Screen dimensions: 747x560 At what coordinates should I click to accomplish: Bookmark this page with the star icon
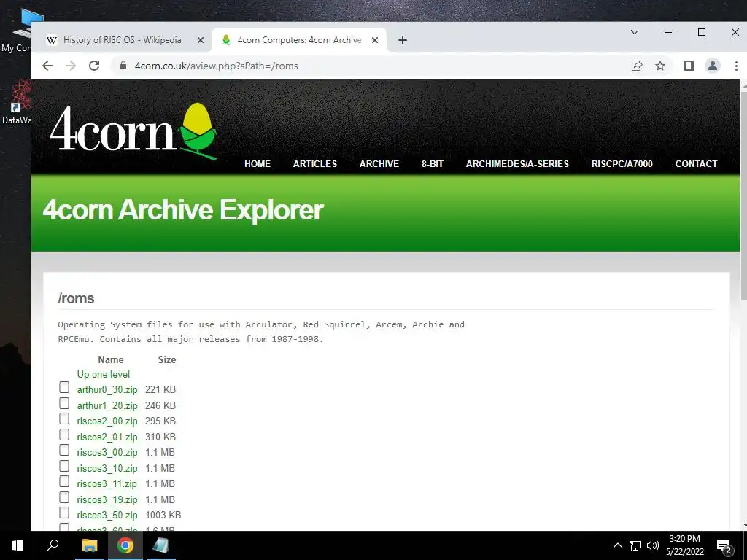tap(659, 66)
